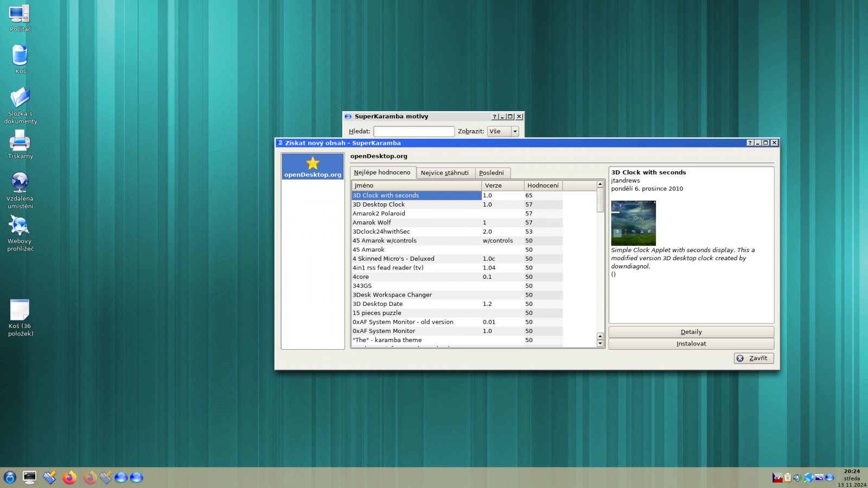868x488 pixels.
Task: Click the Instalovat button
Action: coord(691,344)
